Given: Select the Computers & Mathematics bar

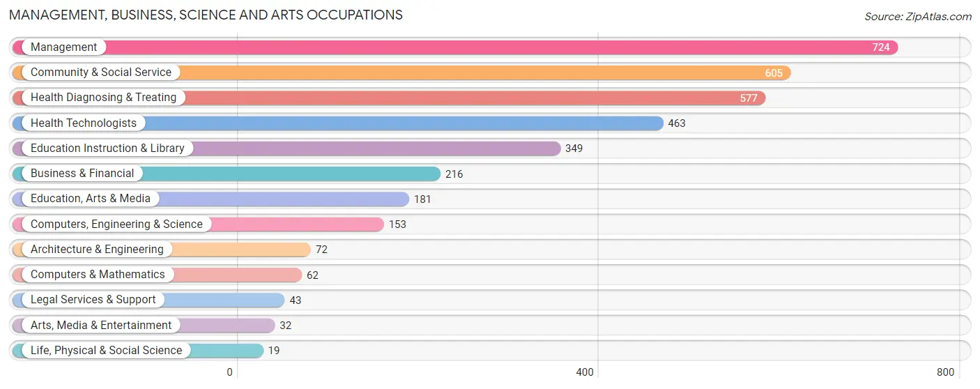Looking at the screenshot, I should (x=157, y=275).
